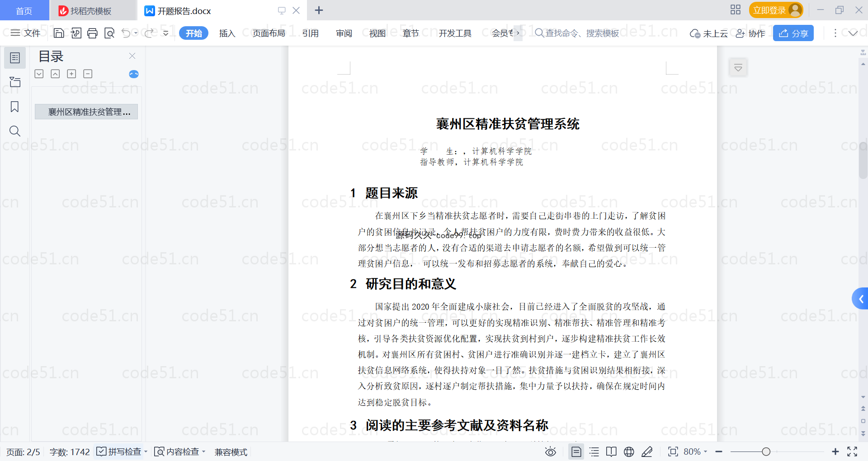
Task: Click the 字数: 1742 word count
Action: [x=70, y=452]
